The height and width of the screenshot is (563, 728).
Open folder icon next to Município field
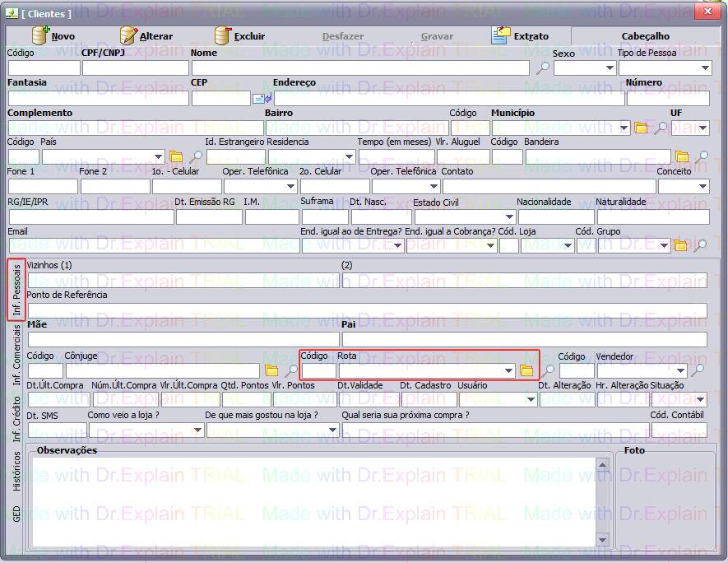tap(642, 128)
